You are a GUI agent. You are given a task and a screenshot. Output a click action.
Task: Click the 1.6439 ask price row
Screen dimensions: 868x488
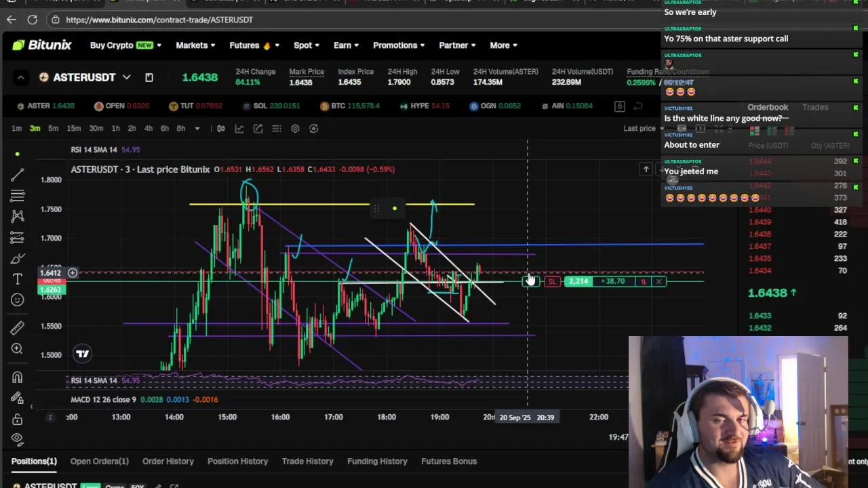[x=798, y=222]
